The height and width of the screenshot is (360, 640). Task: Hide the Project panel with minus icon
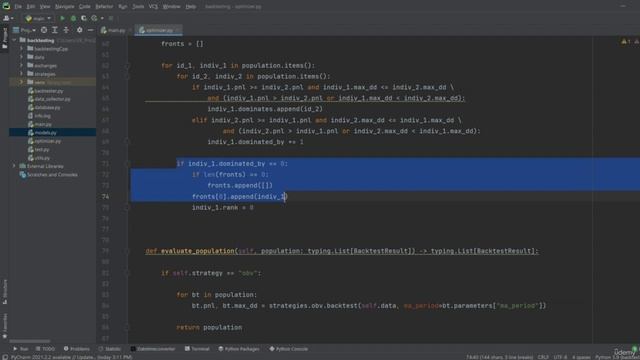click(90, 30)
